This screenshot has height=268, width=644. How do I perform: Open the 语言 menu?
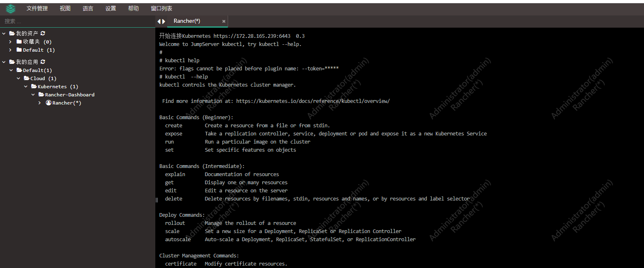click(88, 9)
